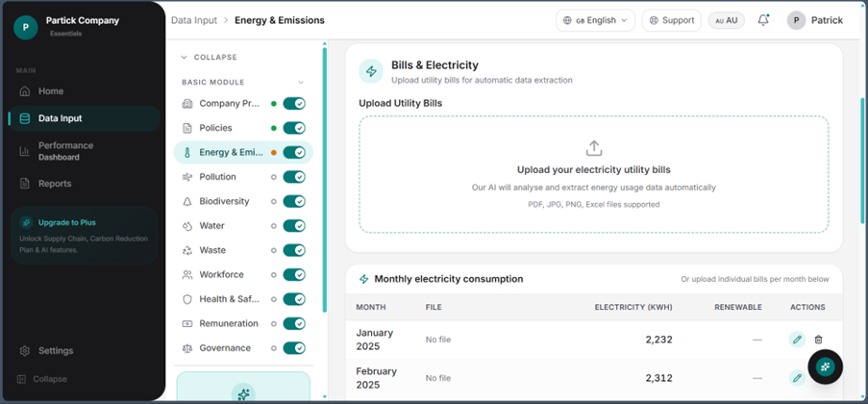Toggle the Health & Safety switch

tap(294, 299)
